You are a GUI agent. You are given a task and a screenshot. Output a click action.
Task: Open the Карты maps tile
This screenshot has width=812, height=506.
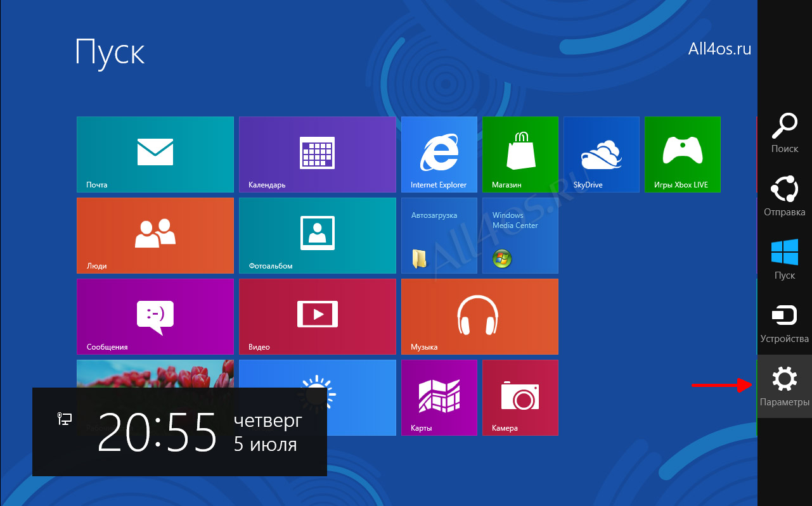pos(439,398)
